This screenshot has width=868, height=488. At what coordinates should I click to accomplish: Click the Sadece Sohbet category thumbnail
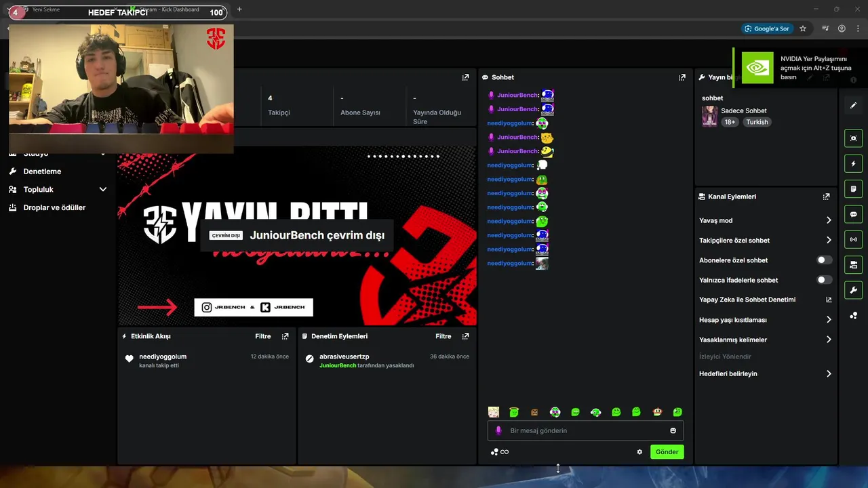(x=709, y=116)
